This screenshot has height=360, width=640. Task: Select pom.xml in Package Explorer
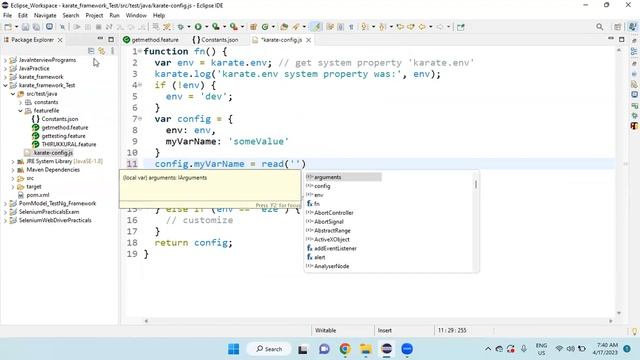[38, 195]
